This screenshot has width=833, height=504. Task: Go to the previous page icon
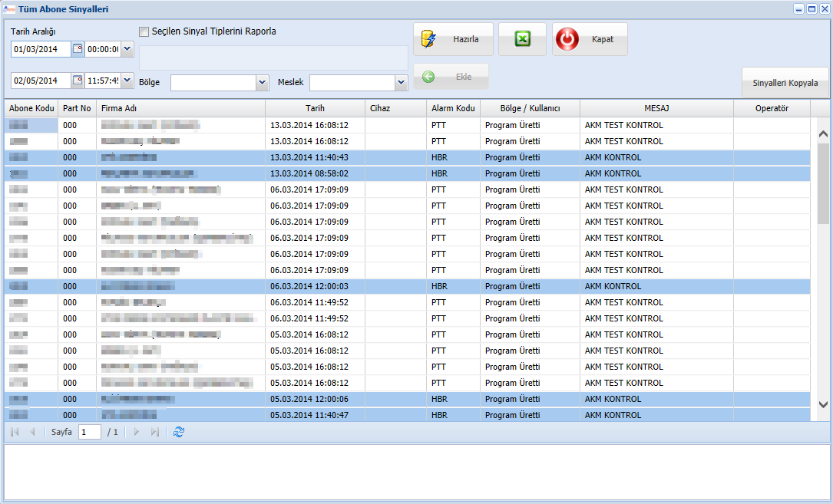(32, 432)
